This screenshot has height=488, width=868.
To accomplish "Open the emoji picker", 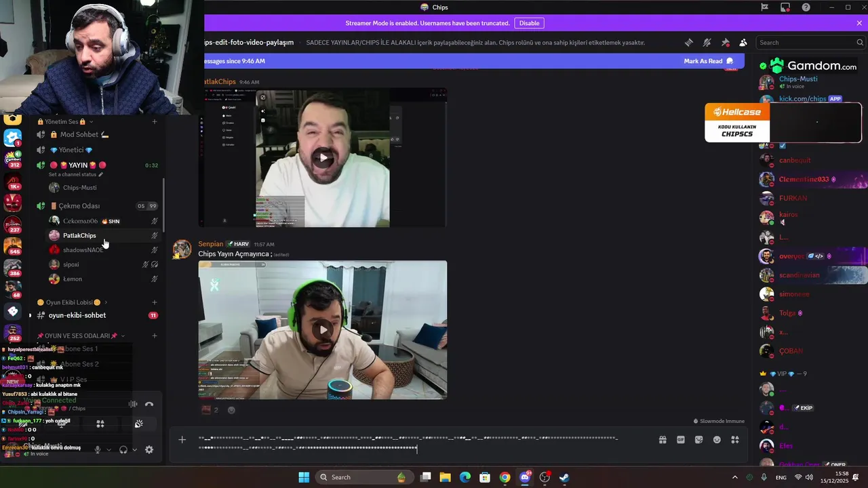I will tap(717, 440).
